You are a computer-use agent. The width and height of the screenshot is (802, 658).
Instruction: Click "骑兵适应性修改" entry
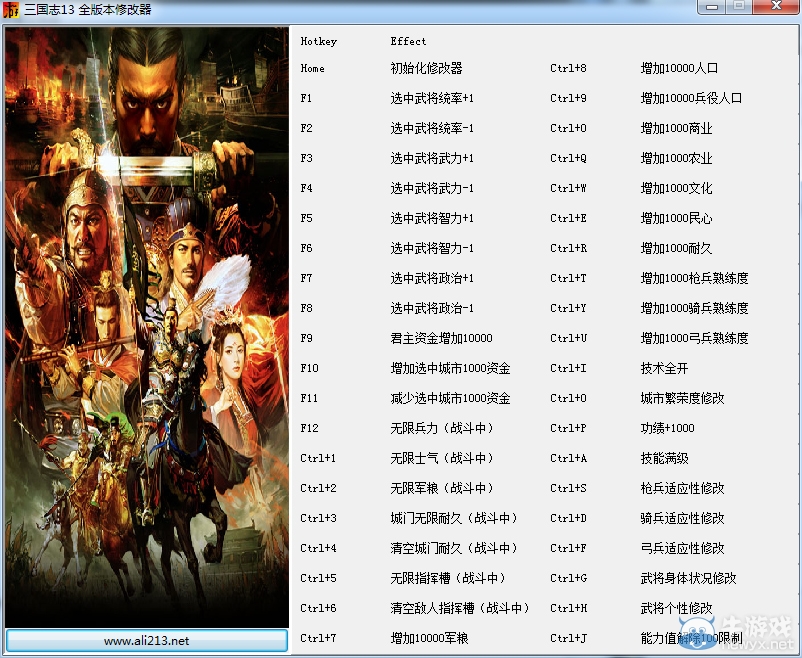tap(683, 518)
